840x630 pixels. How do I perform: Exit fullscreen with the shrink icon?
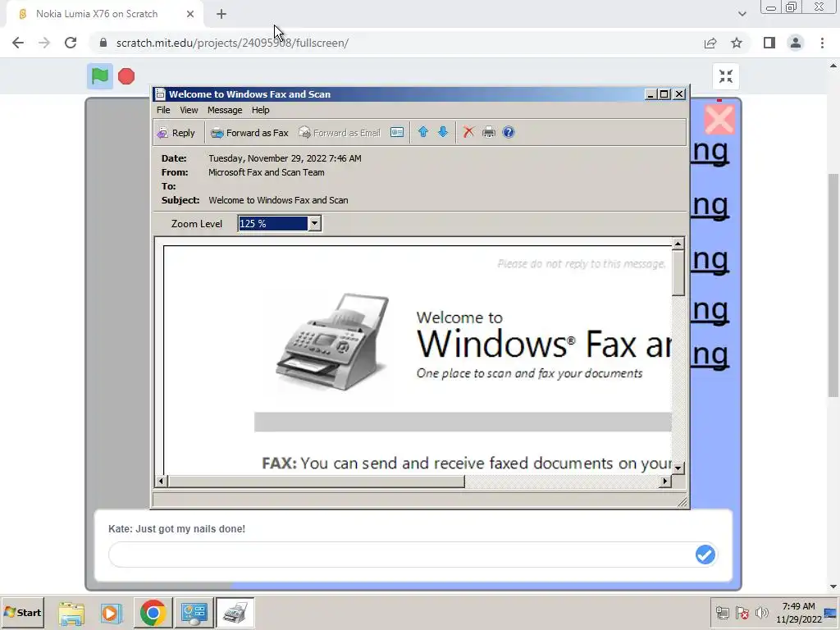726,76
